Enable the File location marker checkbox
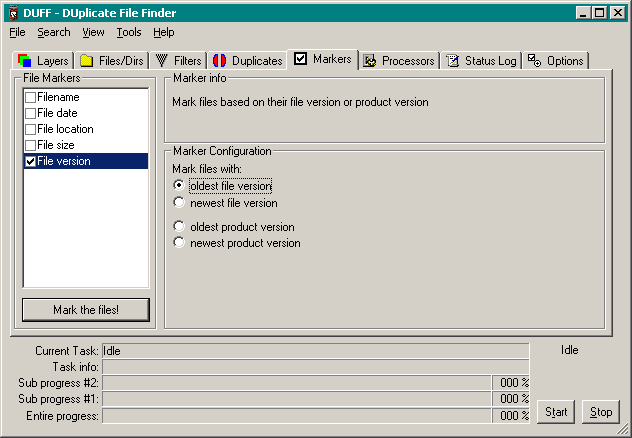This screenshot has height=438, width=632. coord(30,130)
